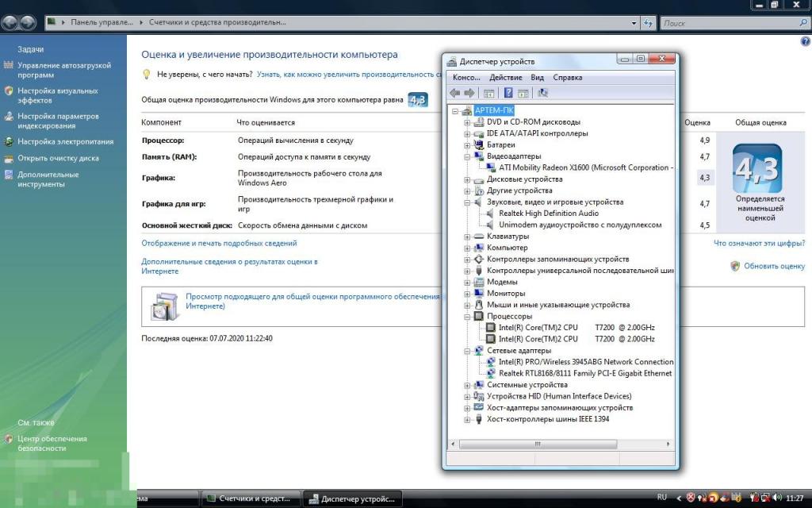
Task: Click the speaker icon beside Realtek High Definition Audio
Action: coord(490,213)
